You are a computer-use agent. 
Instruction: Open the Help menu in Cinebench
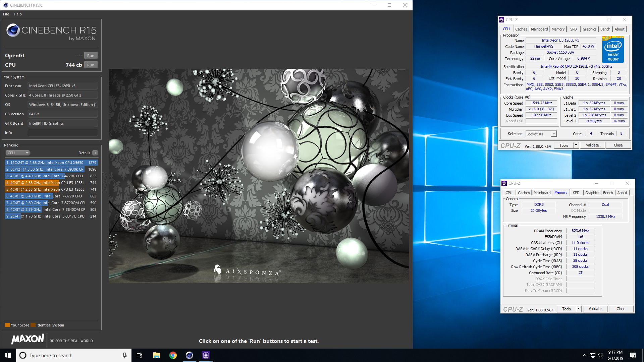click(18, 14)
